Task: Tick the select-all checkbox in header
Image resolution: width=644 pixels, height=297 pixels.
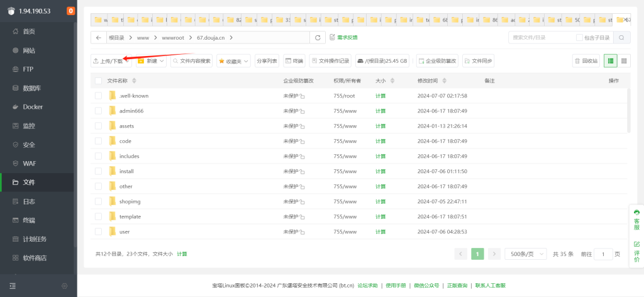Action: pos(98,81)
